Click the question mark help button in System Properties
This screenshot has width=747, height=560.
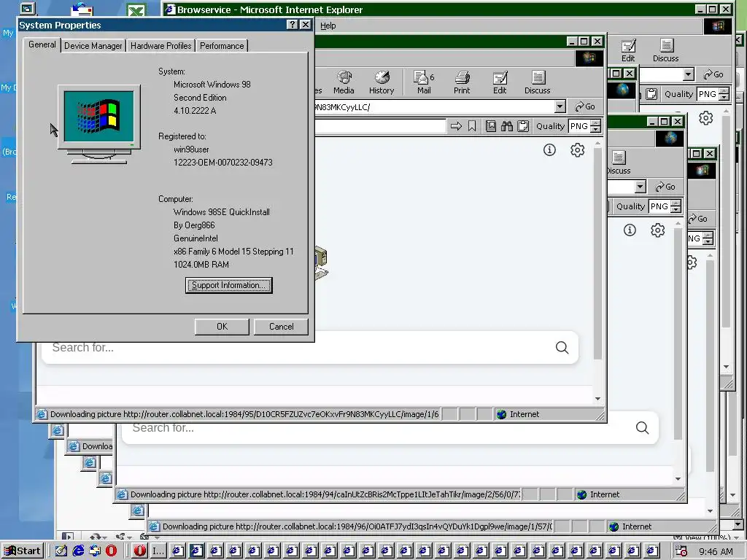coord(293,24)
